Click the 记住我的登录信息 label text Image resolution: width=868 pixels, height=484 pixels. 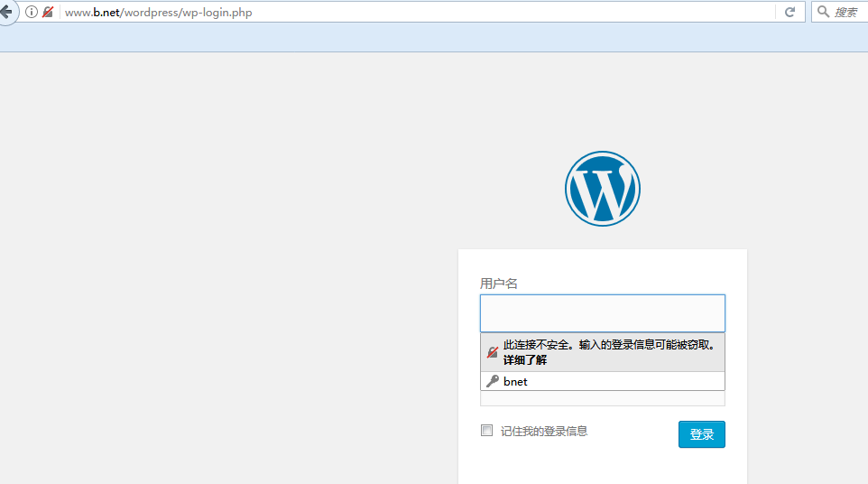(x=543, y=431)
